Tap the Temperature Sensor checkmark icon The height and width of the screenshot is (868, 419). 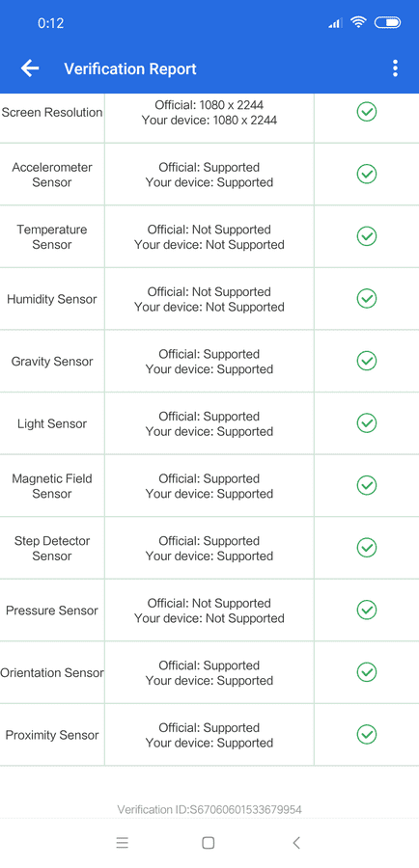point(366,236)
